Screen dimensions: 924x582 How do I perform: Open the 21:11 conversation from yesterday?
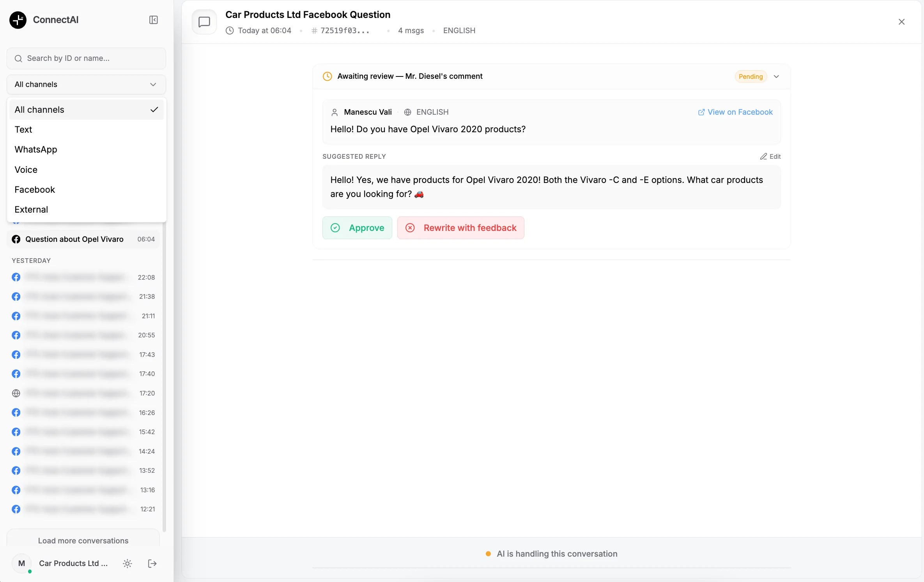[x=83, y=316]
